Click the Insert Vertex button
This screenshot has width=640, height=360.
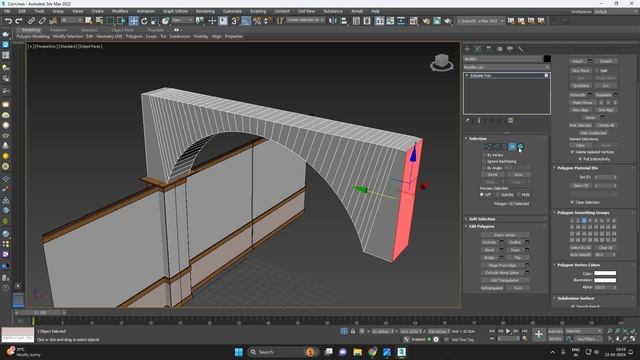click(x=505, y=235)
